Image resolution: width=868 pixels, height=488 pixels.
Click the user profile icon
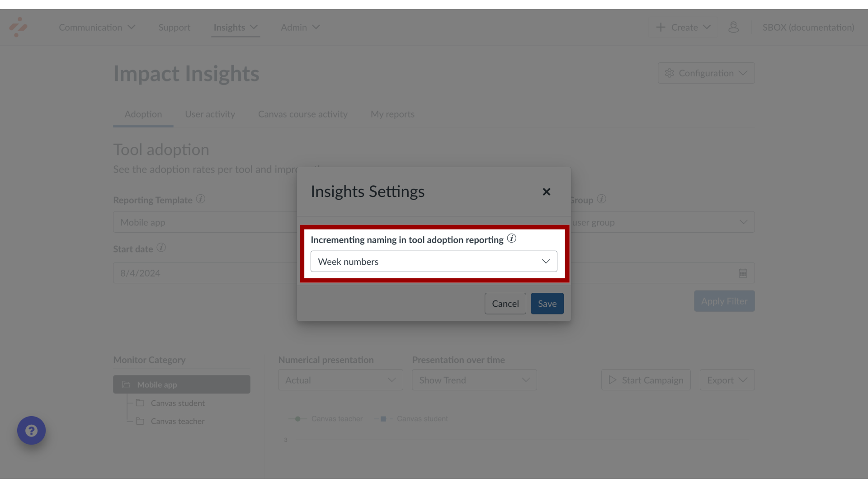[734, 27]
